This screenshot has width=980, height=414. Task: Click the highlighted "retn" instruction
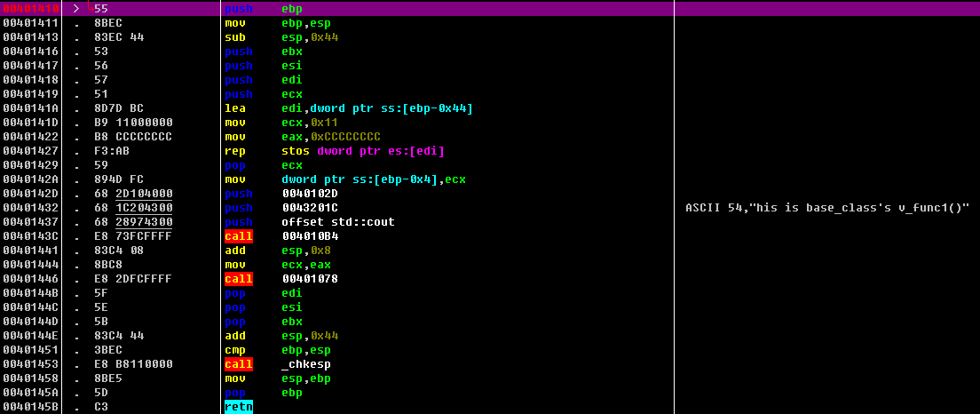coord(239,407)
